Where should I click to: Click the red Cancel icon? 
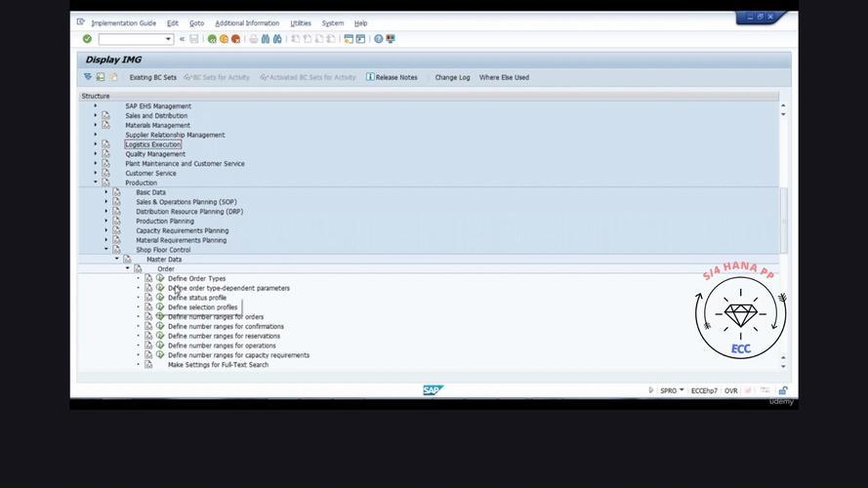(x=236, y=39)
